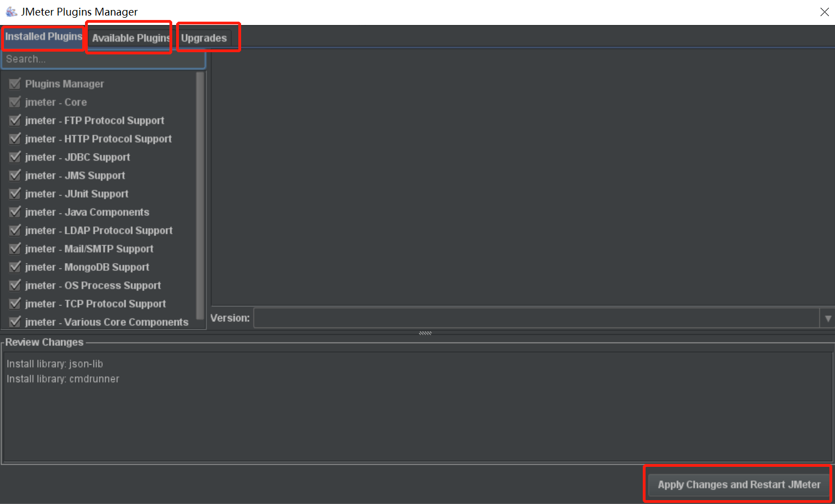This screenshot has width=835, height=504.
Task: Uncheck jmeter - MongoDB Support checkbox
Action: [x=15, y=267]
